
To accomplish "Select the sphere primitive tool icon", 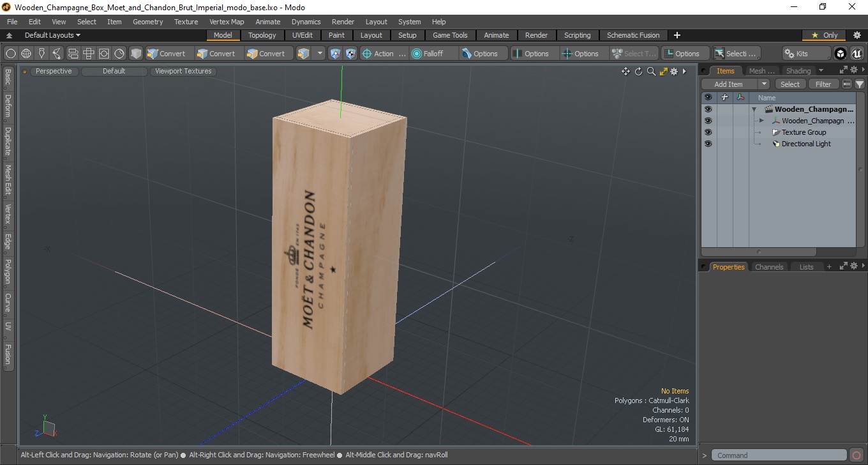I will pyautogui.click(x=11, y=54).
